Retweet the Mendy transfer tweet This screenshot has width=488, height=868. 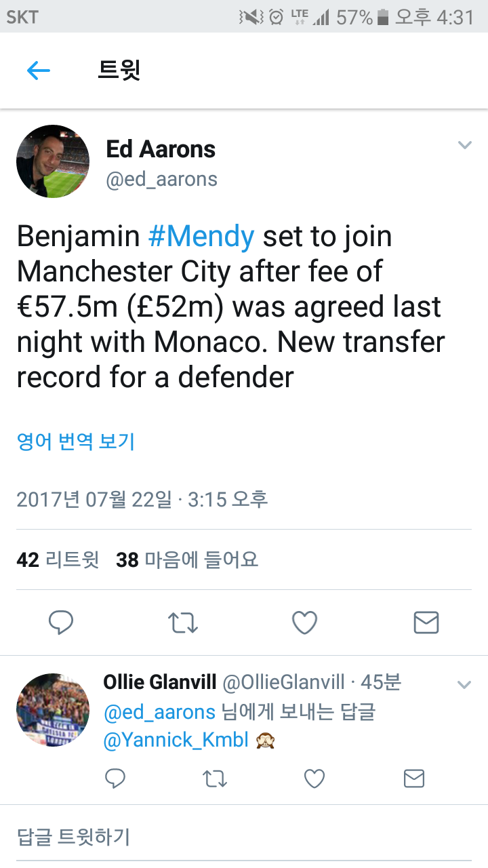183,622
